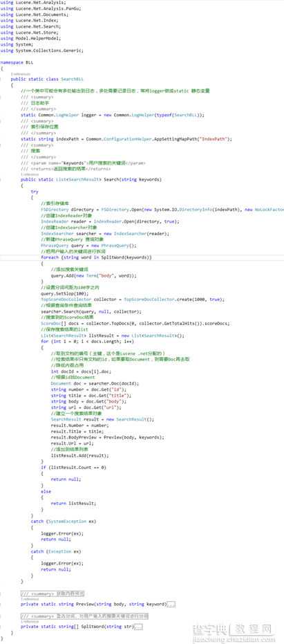Expand the collapsed Preview method body ellipsis
Viewport: 284px width, 644px height.
171,604
